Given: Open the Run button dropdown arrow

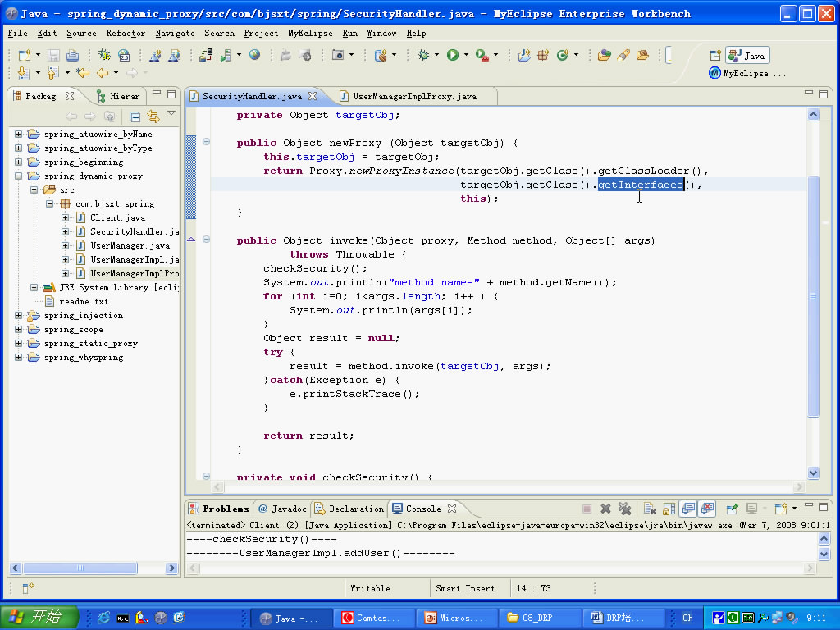Looking at the screenshot, I should pos(466,55).
